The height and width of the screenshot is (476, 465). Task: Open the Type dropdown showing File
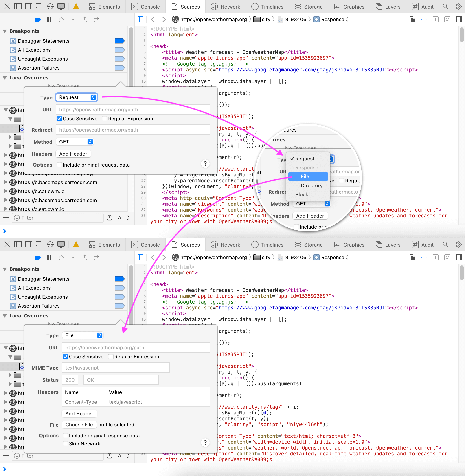[83, 335]
